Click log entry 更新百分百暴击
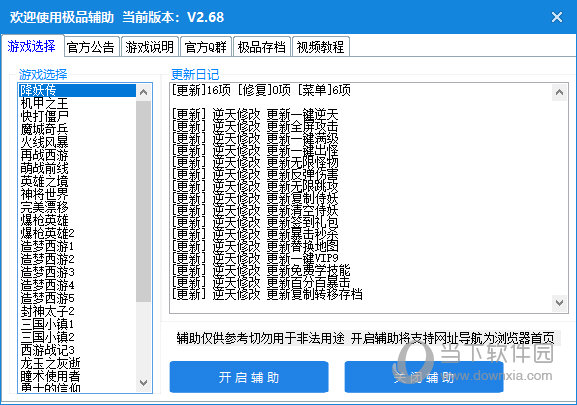This screenshot has width=577, height=405. click(261, 282)
